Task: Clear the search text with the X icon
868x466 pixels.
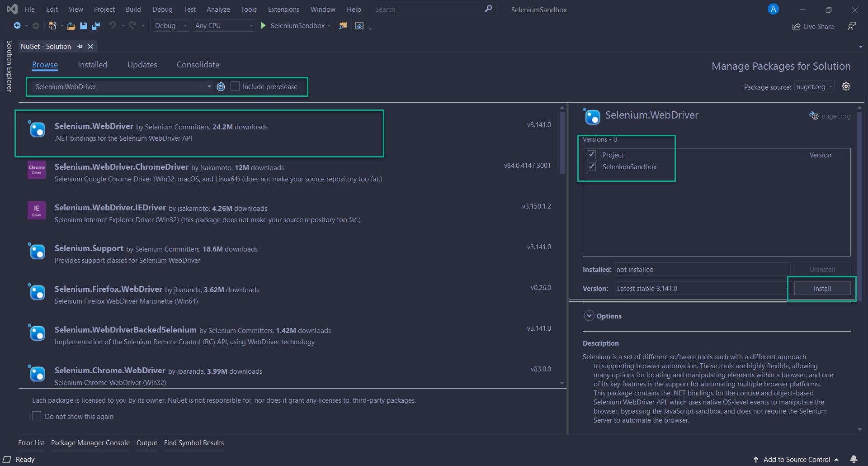Action: [201, 86]
